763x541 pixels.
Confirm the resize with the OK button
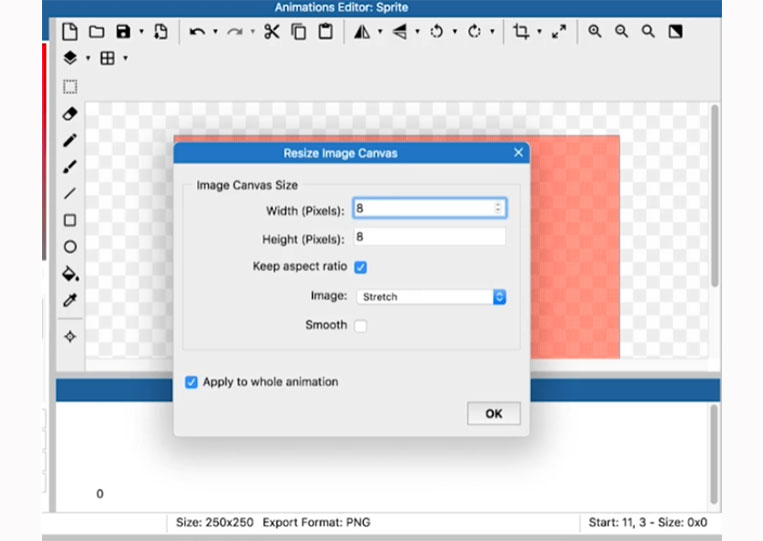(494, 414)
